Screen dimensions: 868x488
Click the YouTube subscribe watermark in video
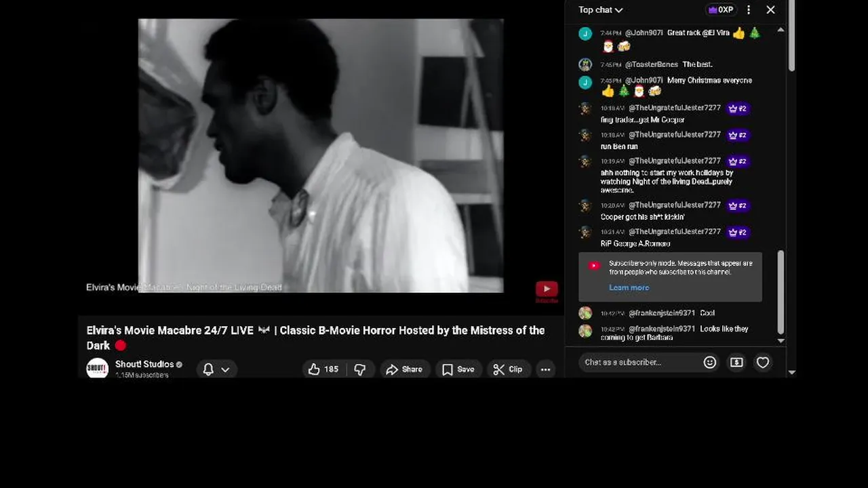coord(547,291)
